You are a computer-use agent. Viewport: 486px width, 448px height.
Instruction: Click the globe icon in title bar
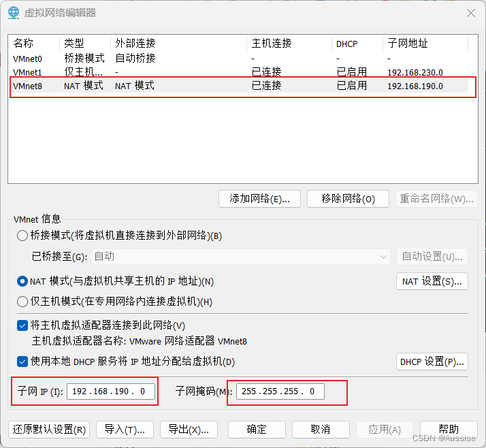point(13,13)
